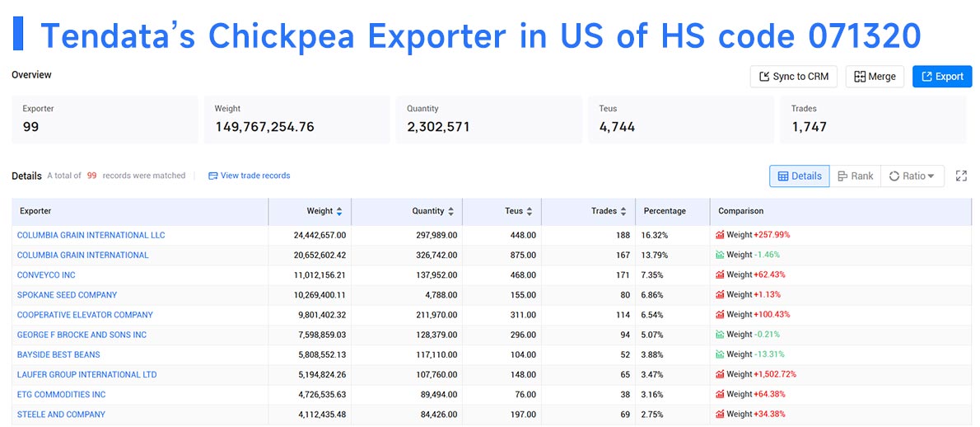Click the trend chart icon beside +1,502.72%
Screen dimensions: 980x427
point(720,374)
